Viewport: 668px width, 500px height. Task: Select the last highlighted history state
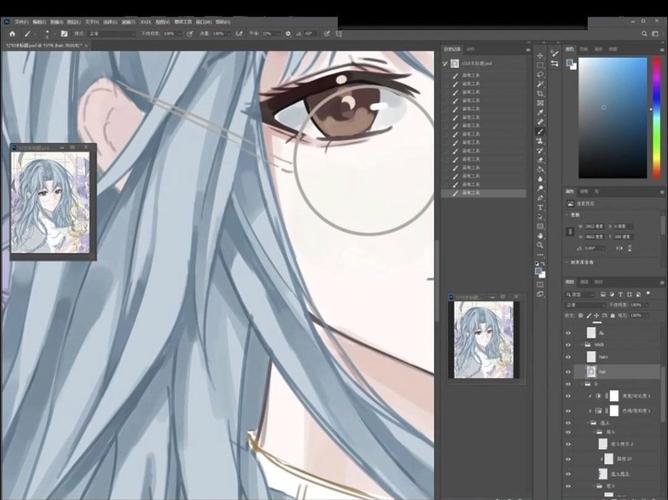(x=484, y=193)
